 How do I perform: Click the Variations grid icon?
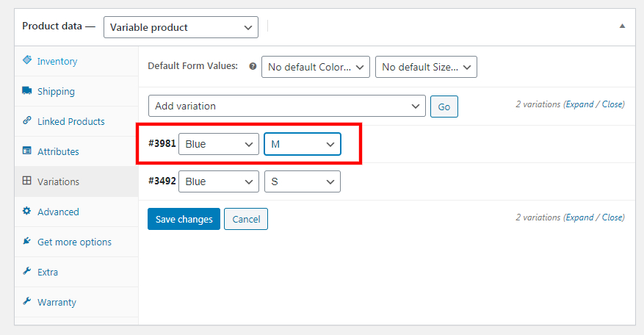pyautogui.click(x=27, y=181)
